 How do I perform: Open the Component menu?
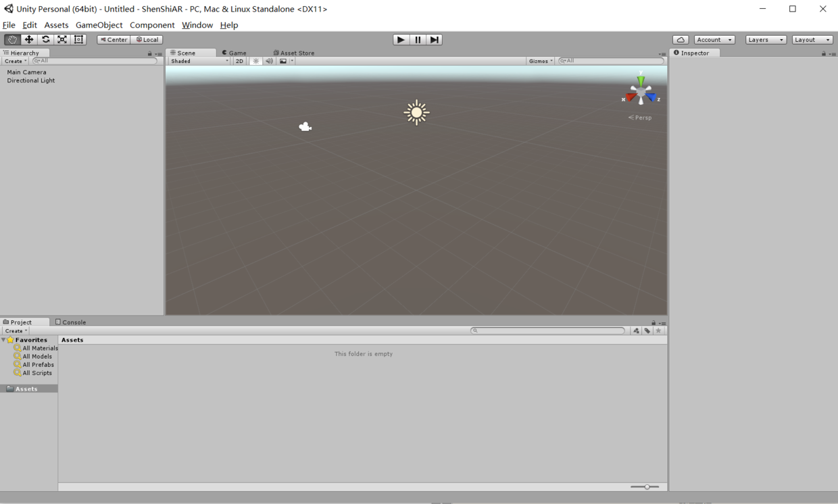point(152,25)
